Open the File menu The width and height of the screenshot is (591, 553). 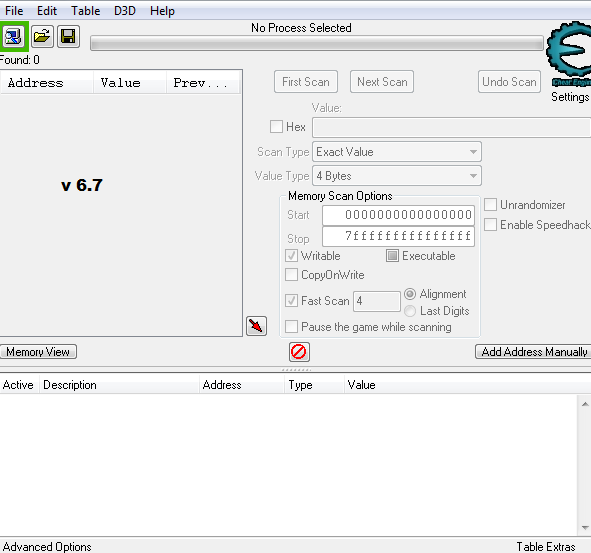coord(14,11)
